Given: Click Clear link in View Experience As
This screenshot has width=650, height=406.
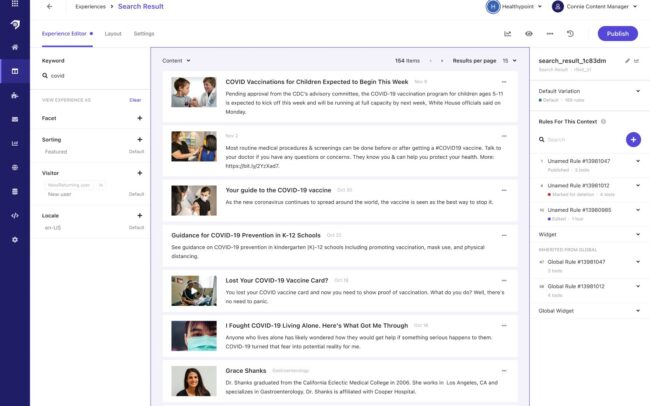Looking at the screenshot, I should click(135, 100).
